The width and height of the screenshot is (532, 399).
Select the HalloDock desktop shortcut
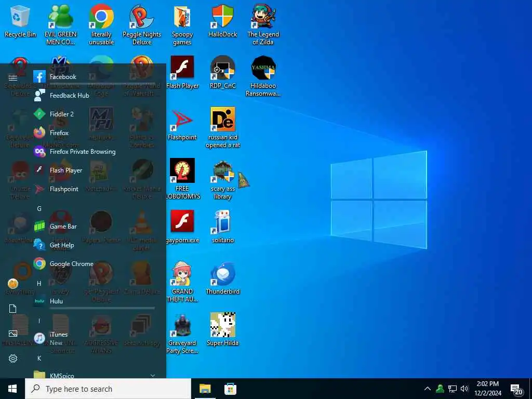point(222,21)
